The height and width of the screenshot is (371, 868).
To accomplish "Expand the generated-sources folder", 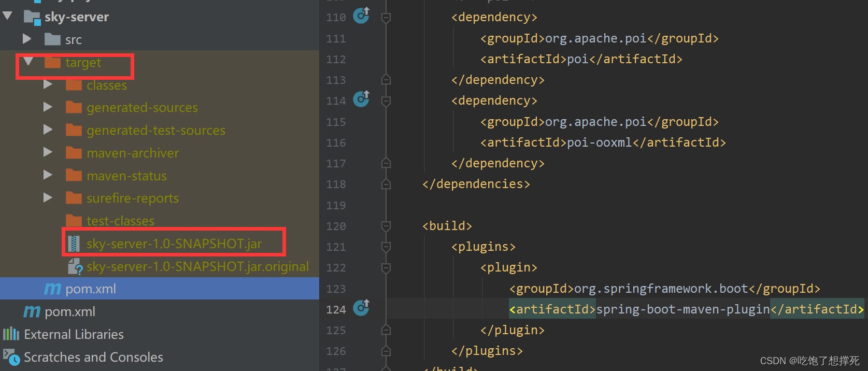I will 48,107.
